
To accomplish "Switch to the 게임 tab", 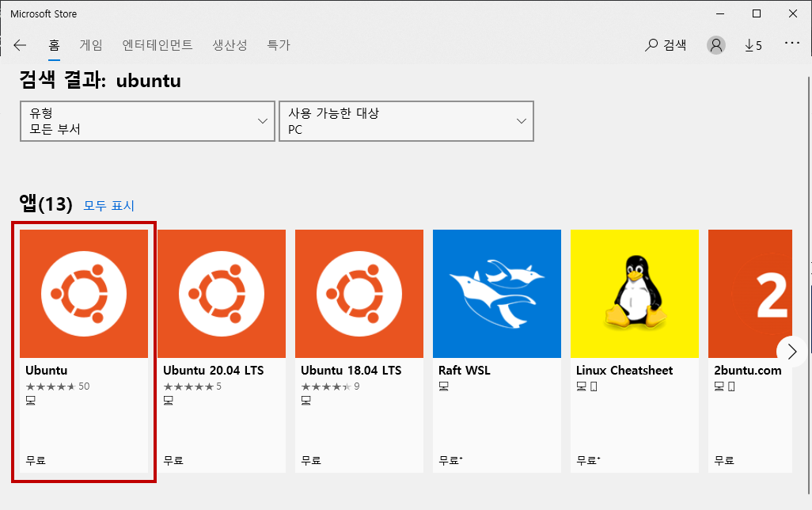I will [91, 45].
